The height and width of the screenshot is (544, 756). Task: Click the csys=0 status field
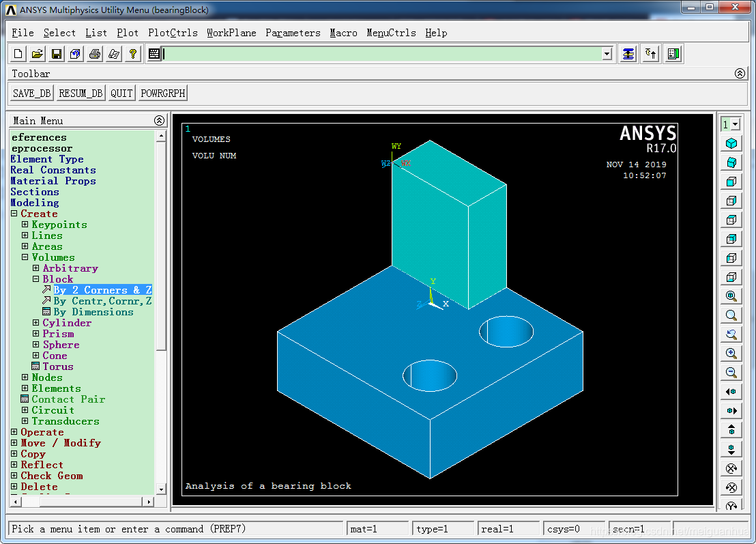coord(574,528)
